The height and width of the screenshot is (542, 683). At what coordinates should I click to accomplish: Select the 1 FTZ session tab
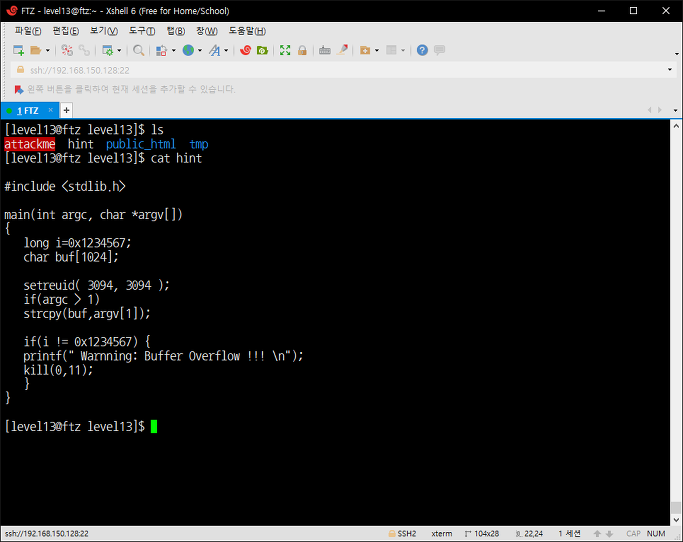(x=28, y=111)
